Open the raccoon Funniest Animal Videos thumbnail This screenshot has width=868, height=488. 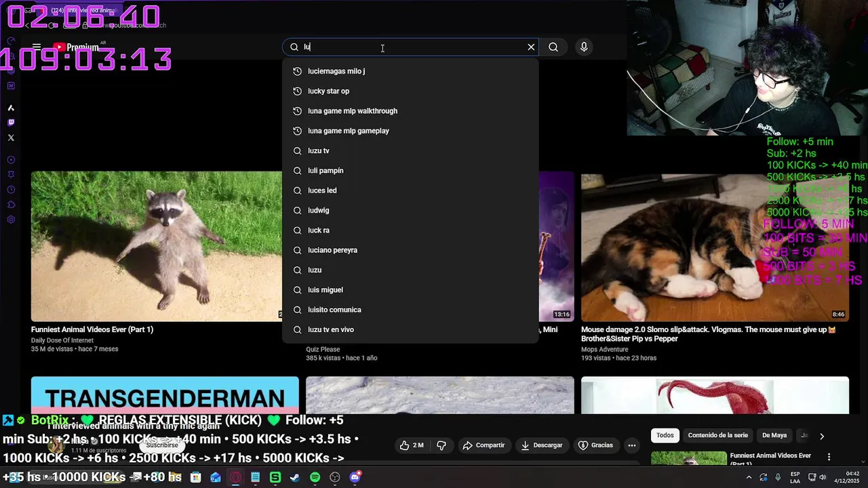pos(157,246)
